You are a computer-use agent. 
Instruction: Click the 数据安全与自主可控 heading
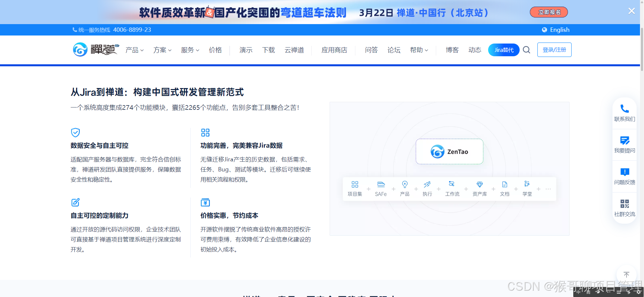point(100,146)
